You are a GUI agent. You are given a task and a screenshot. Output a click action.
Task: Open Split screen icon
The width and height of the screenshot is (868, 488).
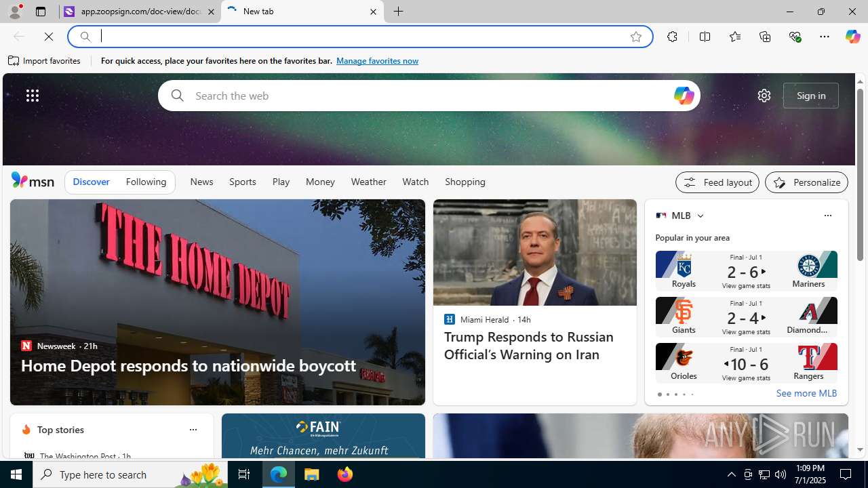(x=705, y=37)
